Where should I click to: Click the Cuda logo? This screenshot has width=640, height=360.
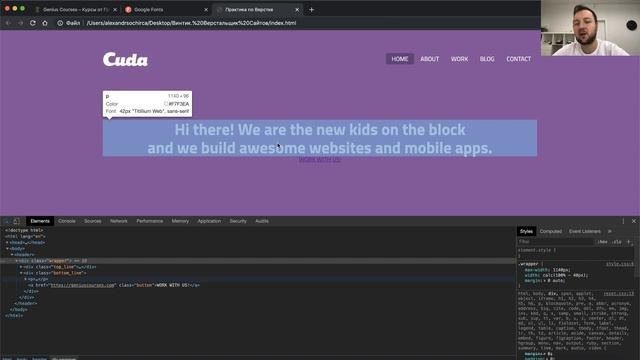click(125, 59)
